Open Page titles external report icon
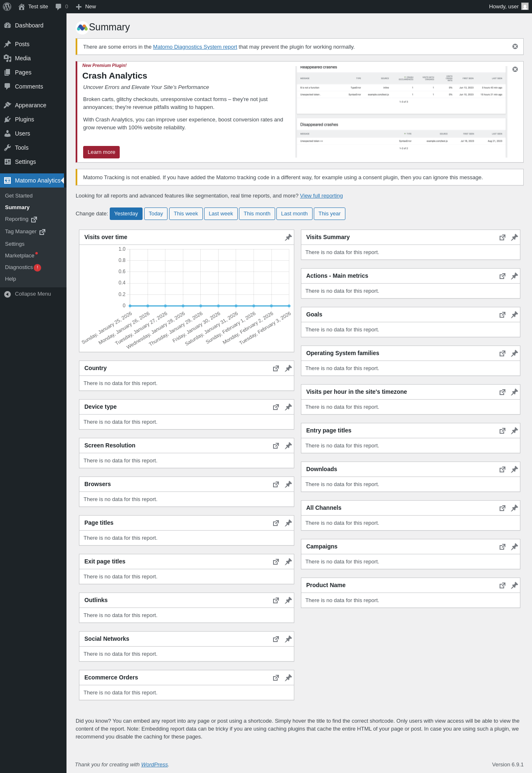 276,523
